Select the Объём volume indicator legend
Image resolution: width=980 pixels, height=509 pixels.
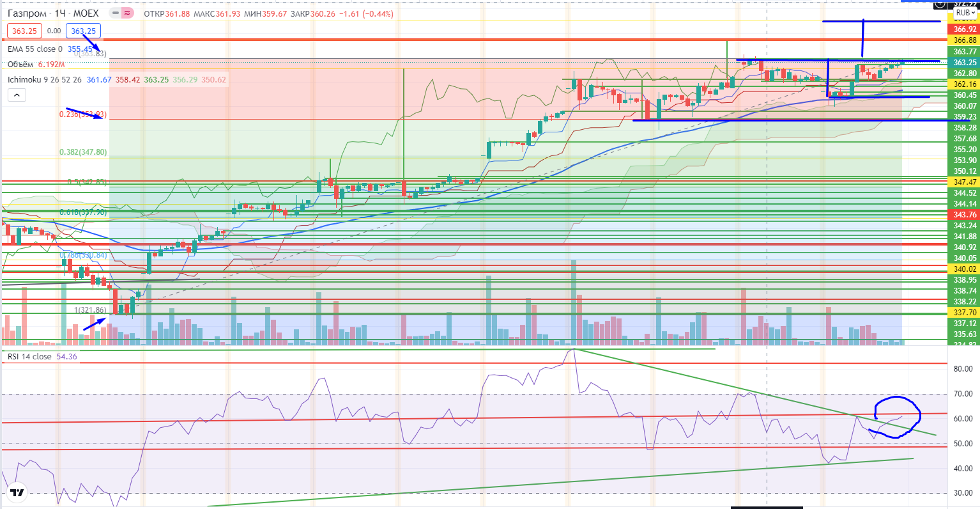pos(20,64)
